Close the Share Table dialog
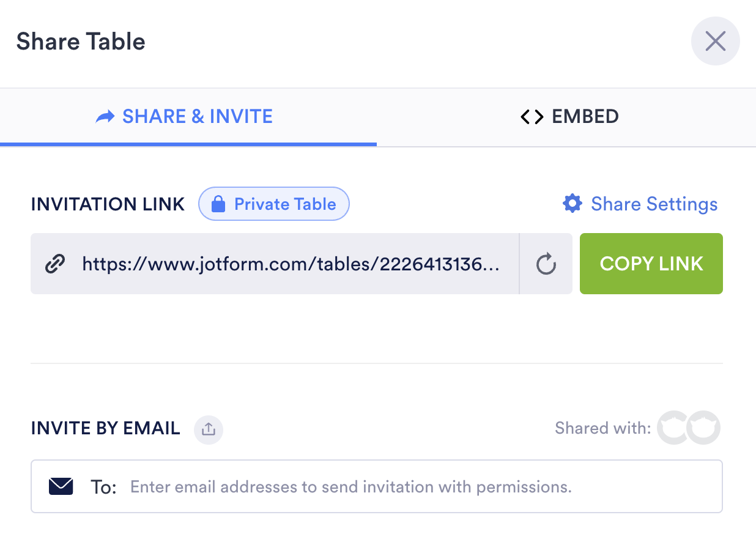756x553 pixels. pos(715,42)
